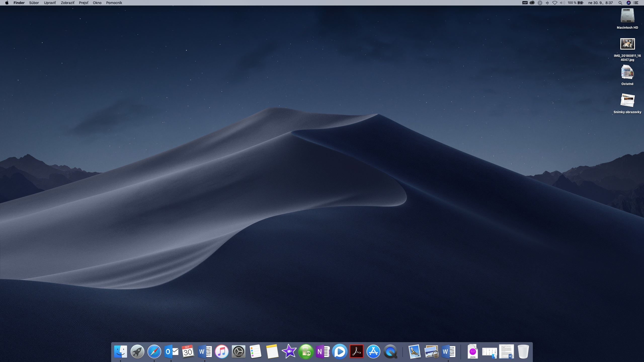The image size is (644, 362).
Task: Launch Microsoft Outlook from the Dock
Action: 171,351
